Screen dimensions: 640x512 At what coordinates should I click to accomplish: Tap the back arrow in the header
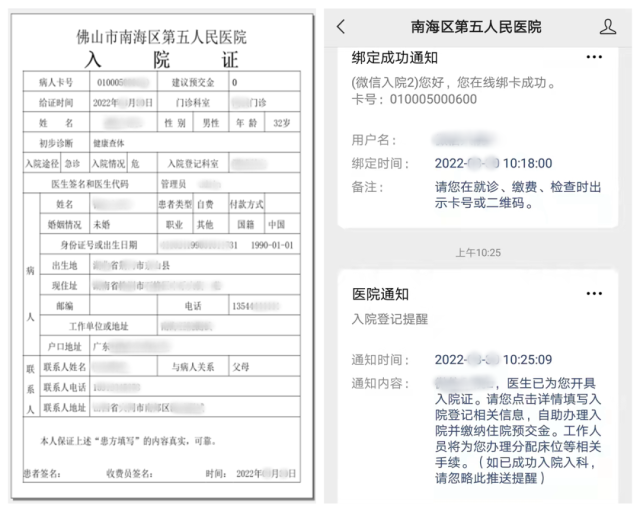[x=341, y=27]
